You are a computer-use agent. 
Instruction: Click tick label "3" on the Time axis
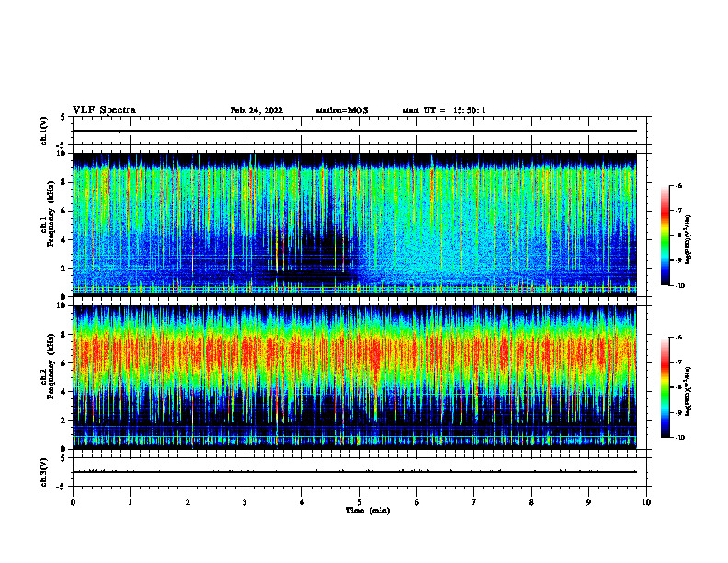pyautogui.click(x=245, y=502)
